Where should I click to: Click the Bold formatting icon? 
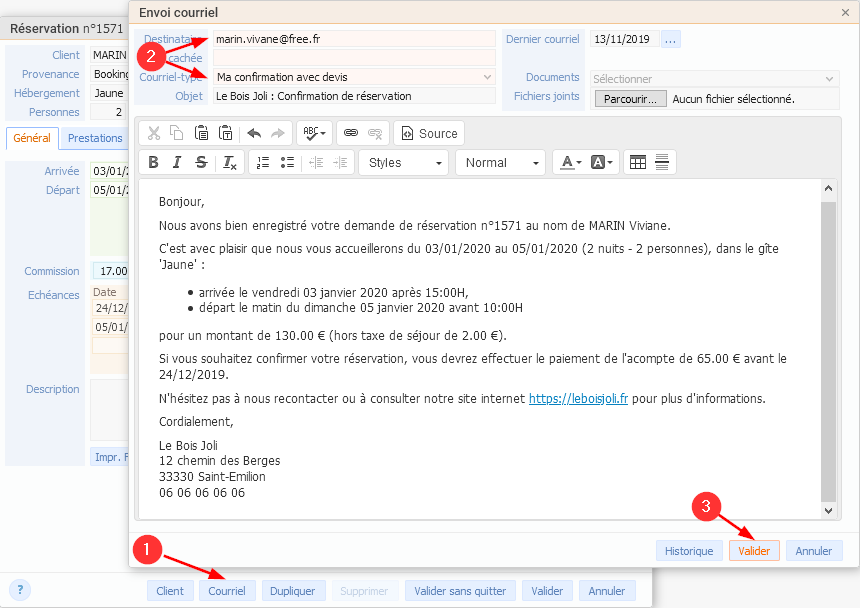[x=154, y=163]
